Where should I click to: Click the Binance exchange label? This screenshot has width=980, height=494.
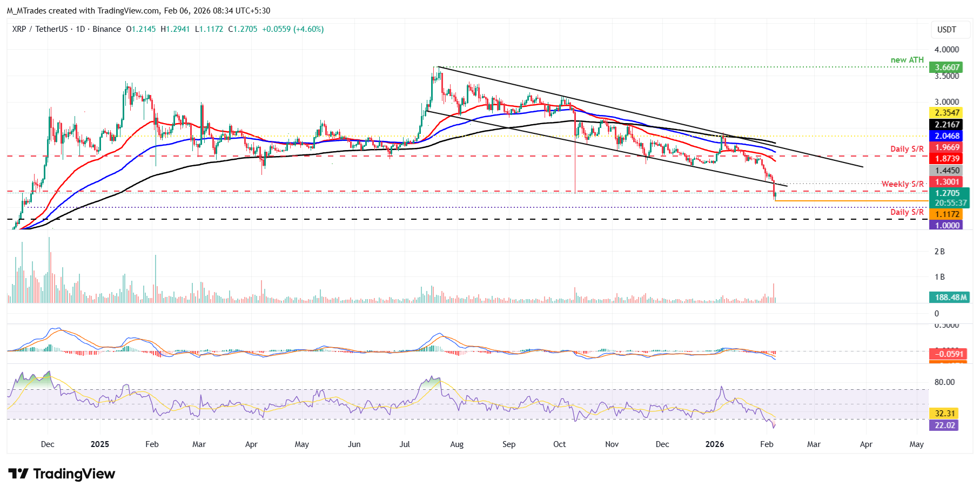pos(106,29)
